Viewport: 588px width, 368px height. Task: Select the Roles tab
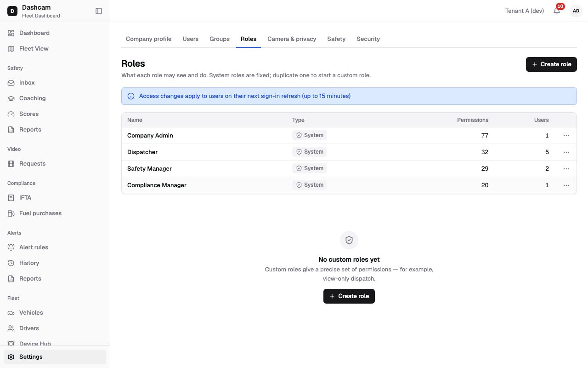pos(249,39)
